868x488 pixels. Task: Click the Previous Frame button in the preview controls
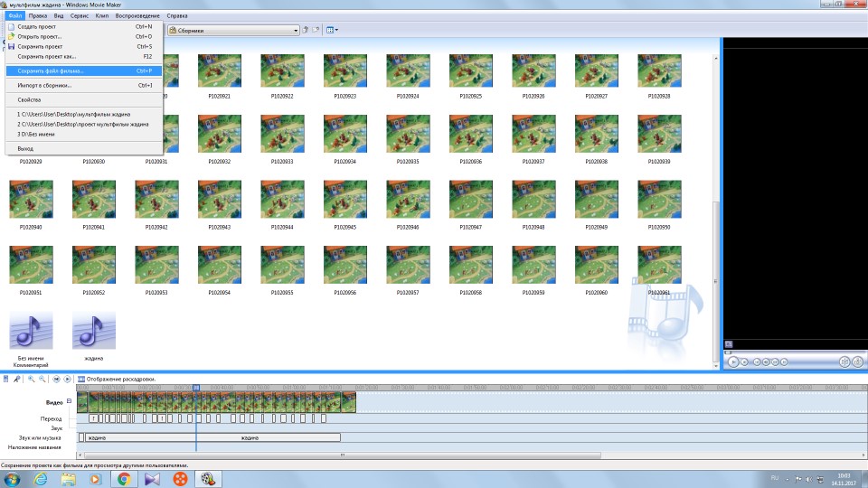(766, 361)
